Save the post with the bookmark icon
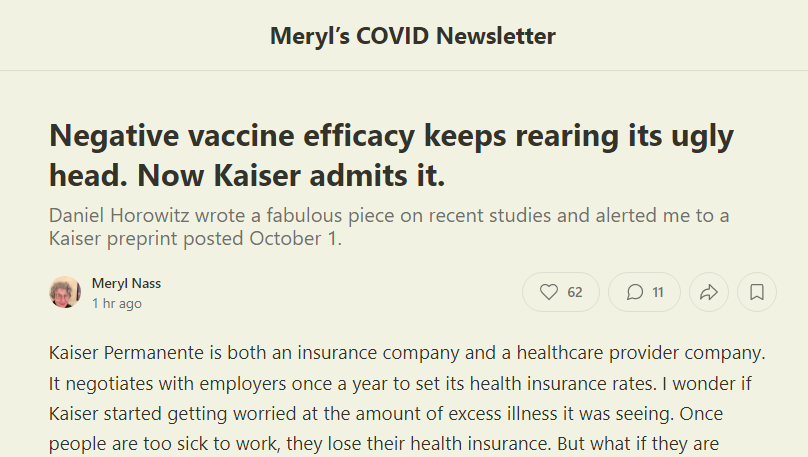The height and width of the screenshot is (457, 808). click(x=757, y=292)
